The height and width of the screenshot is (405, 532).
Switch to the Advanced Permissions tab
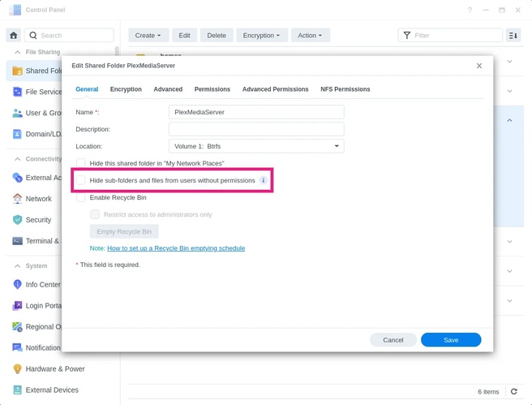pos(275,89)
